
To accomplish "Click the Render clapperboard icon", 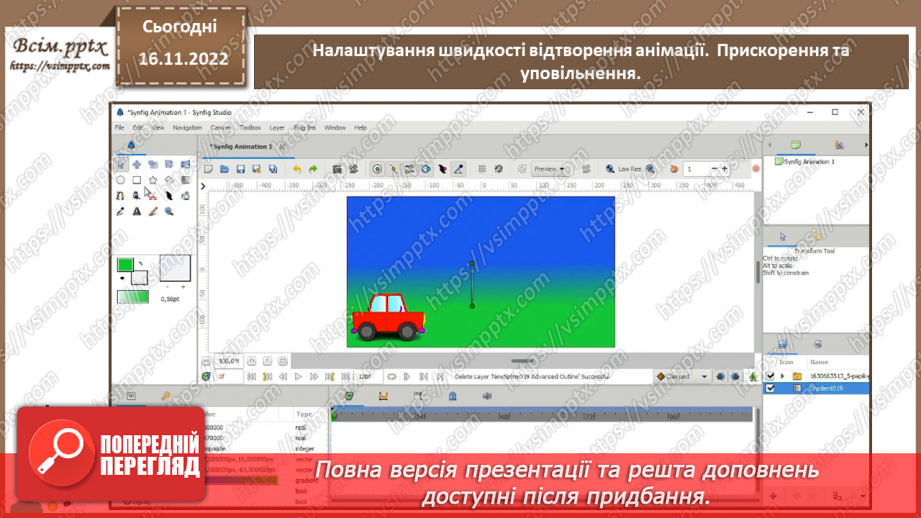I will tap(337, 169).
